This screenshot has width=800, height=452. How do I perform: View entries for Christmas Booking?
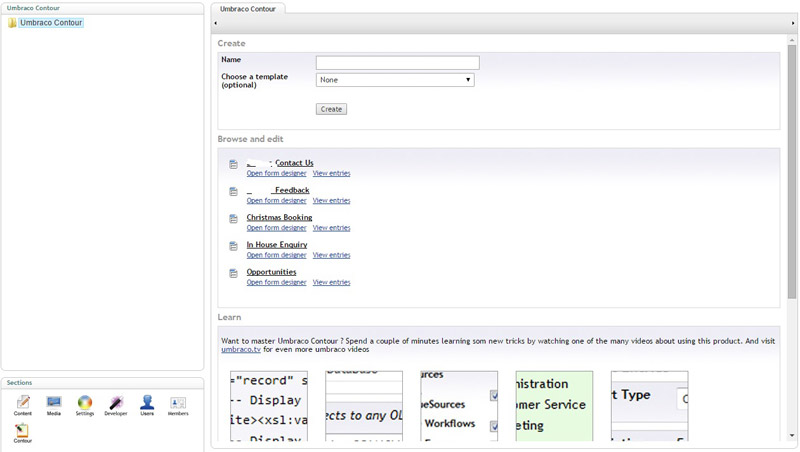pos(332,228)
